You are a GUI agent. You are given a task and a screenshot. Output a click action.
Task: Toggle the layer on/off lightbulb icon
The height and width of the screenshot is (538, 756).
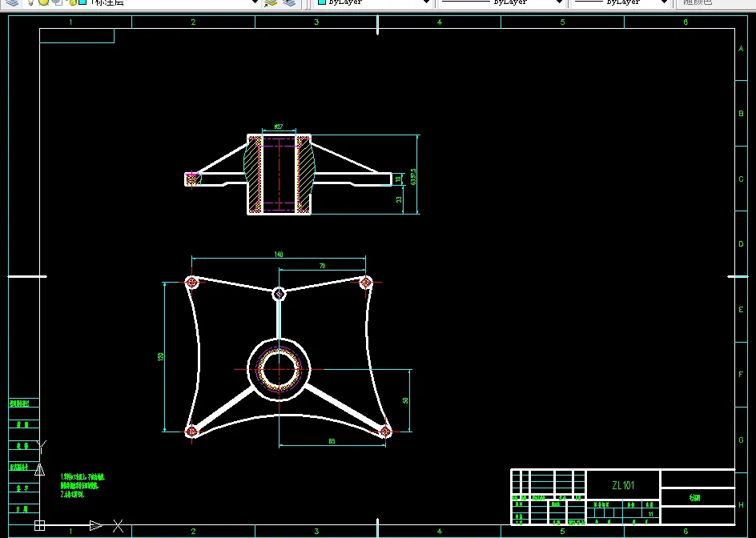(30, 2)
